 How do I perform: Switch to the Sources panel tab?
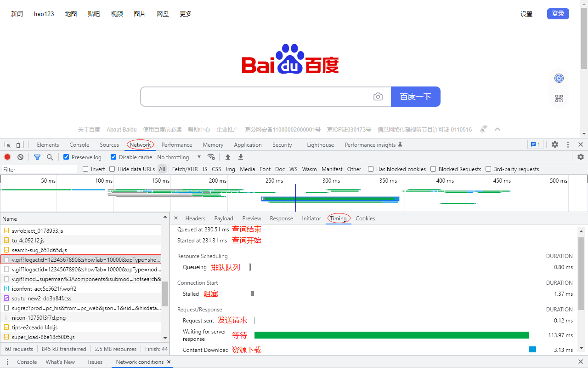point(109,144)
